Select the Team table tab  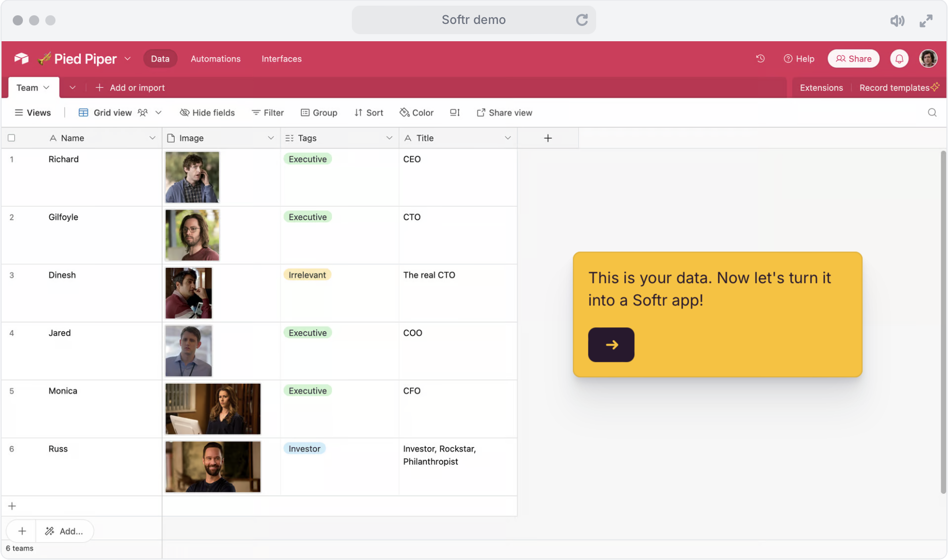click(33, 88)
